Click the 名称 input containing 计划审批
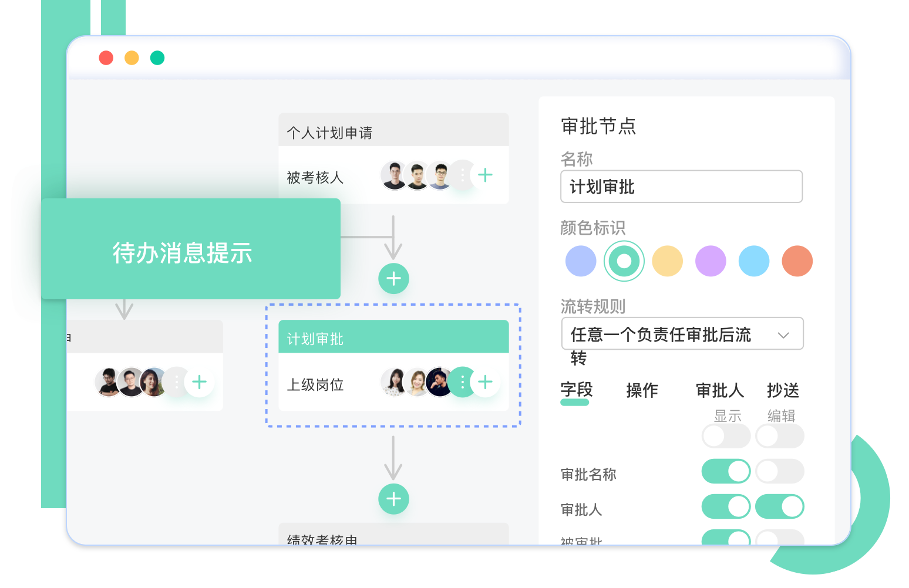This screenshot has height=588, width=909. coord(681,187)
